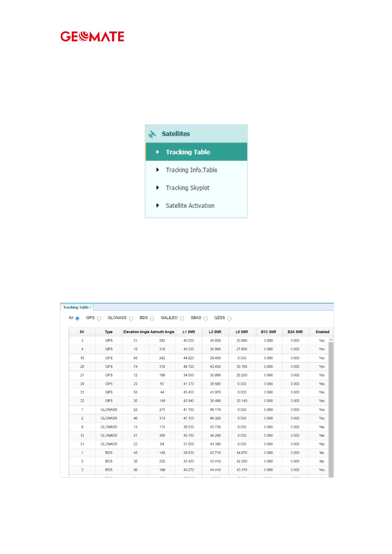Click L1 SNR value 47.100
This screenshot has width=392, height=554.
click(189, 418)
